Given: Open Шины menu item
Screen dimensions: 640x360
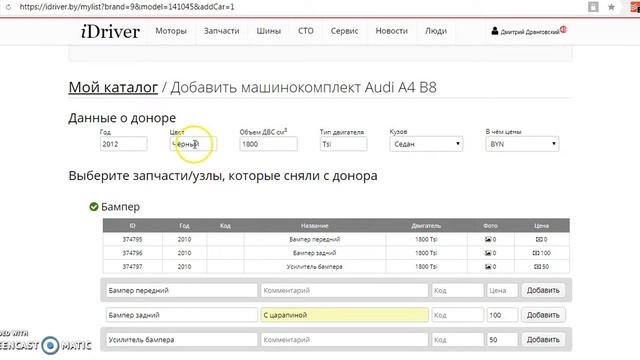Looking at the screenshot, I should pyautogui.click(x=269, y=31).
